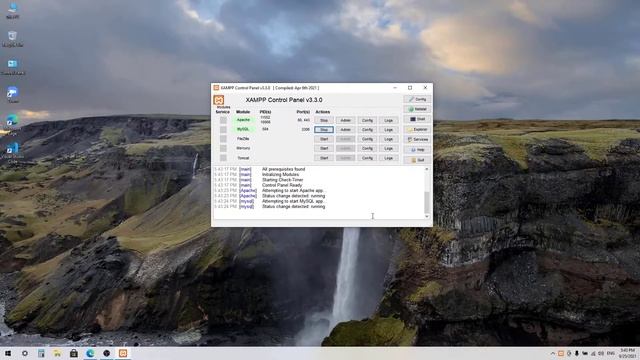Launch the Shell from the right sidebar

pos(417,119)
